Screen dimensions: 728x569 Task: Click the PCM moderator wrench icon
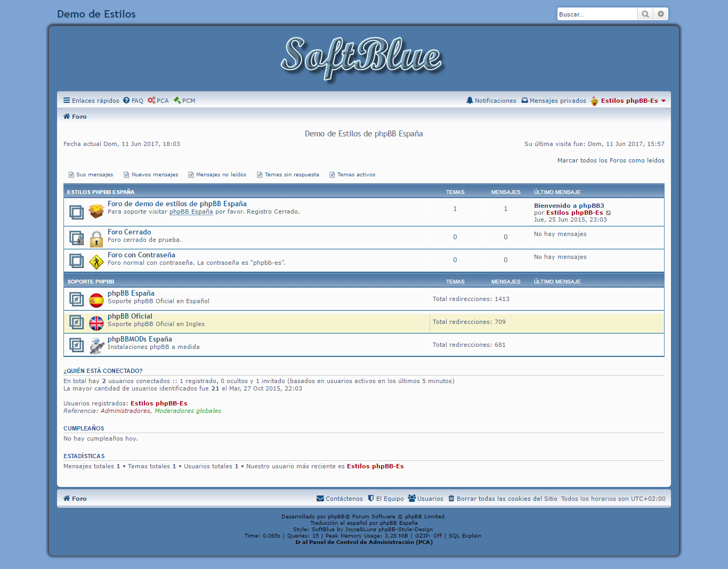tap(177, 100)
